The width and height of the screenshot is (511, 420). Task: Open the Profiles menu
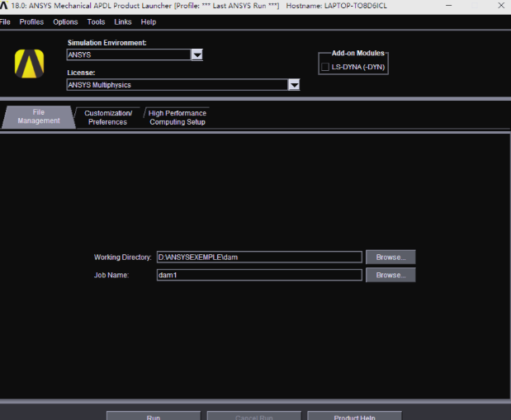click(31, 22)
